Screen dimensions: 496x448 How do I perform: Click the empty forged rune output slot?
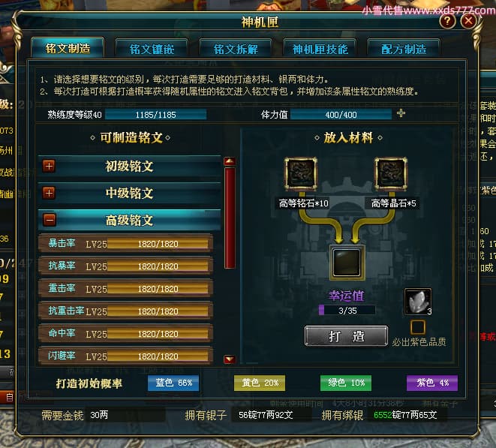pyautogui.click(x=347, y=263)
